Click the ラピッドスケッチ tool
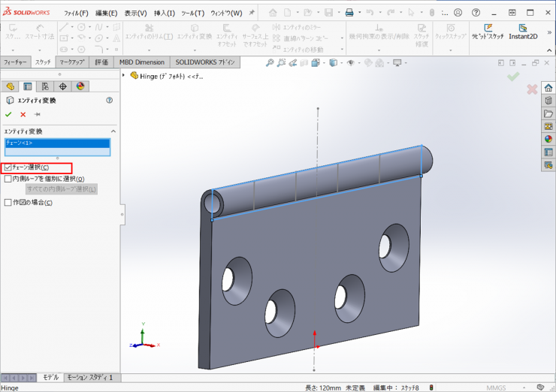The height and width of the screenshot is (392, 556). coord(488,31)
